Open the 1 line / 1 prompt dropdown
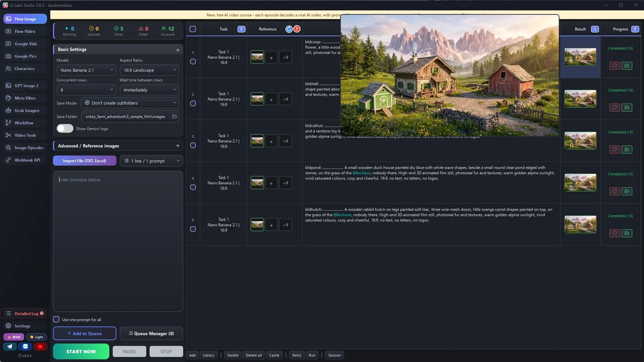The width and height of the screenshot is (644, 362). [x=151, y=161]
